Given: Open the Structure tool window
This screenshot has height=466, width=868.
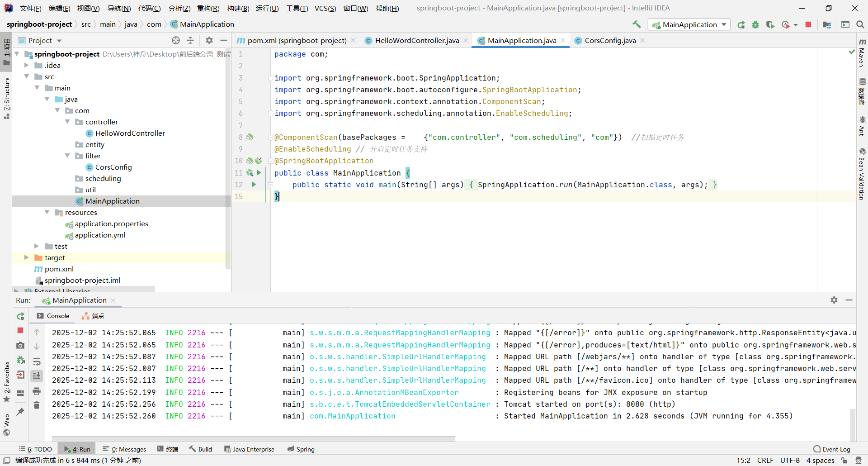Looking at the screenshot, I should click(7, 98).
